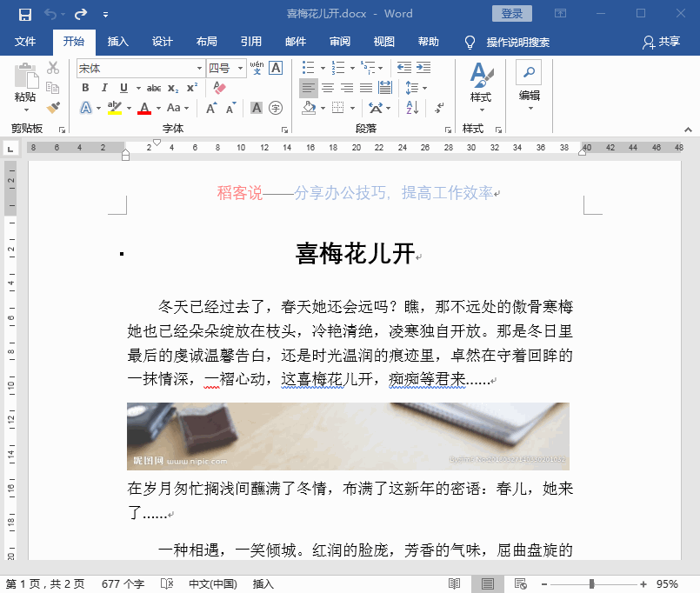Open the borders dropdown arrow
This screenshot has height=593, width=700.
pyautogui.click(x=352, y=108)
